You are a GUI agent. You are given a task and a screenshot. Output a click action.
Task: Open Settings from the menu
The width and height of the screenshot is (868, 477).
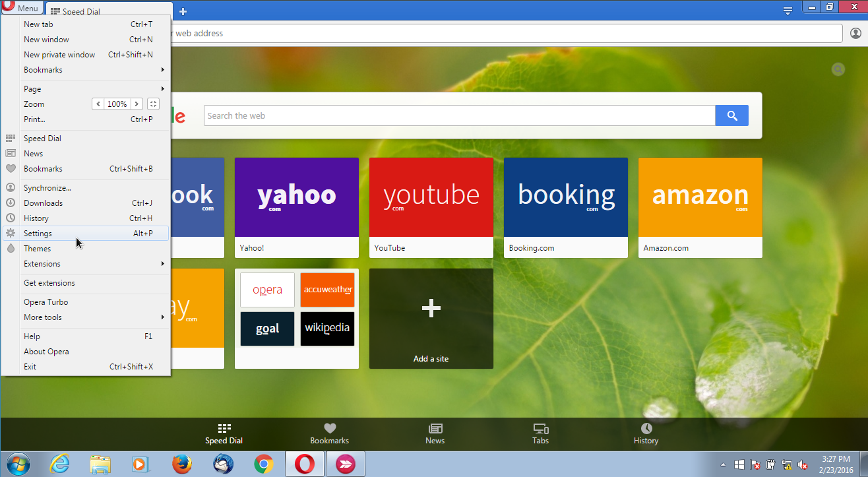[86, 234]
